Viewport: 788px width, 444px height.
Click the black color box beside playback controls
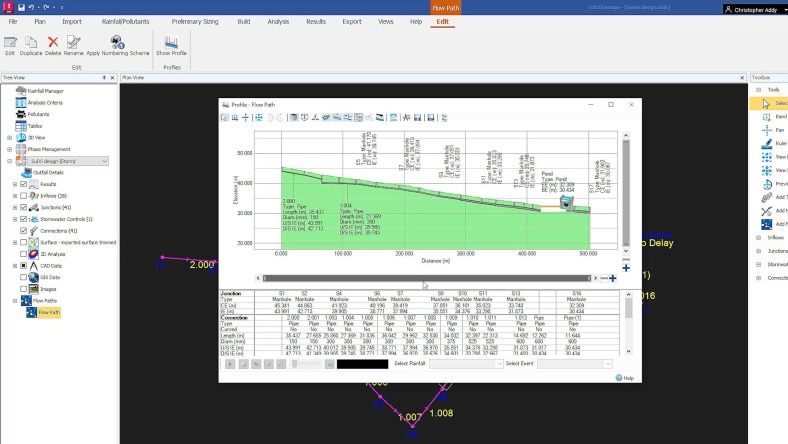(x=362, y=364)
